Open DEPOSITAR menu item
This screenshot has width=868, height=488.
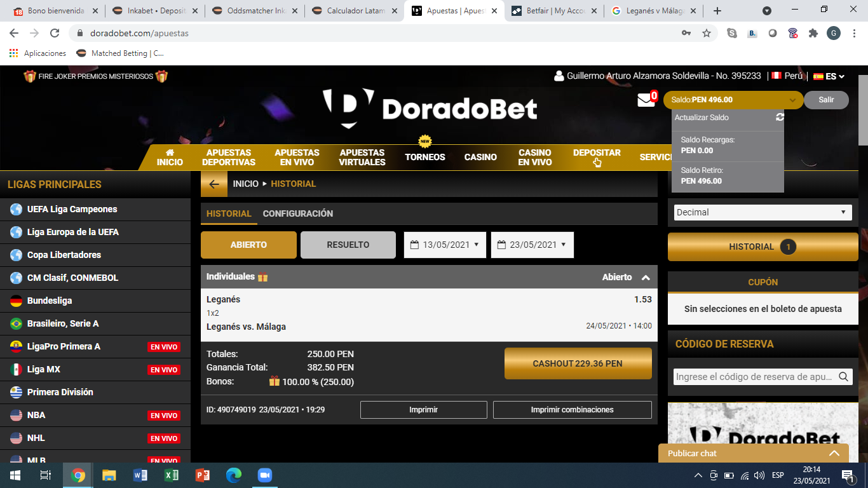[597, 152]
